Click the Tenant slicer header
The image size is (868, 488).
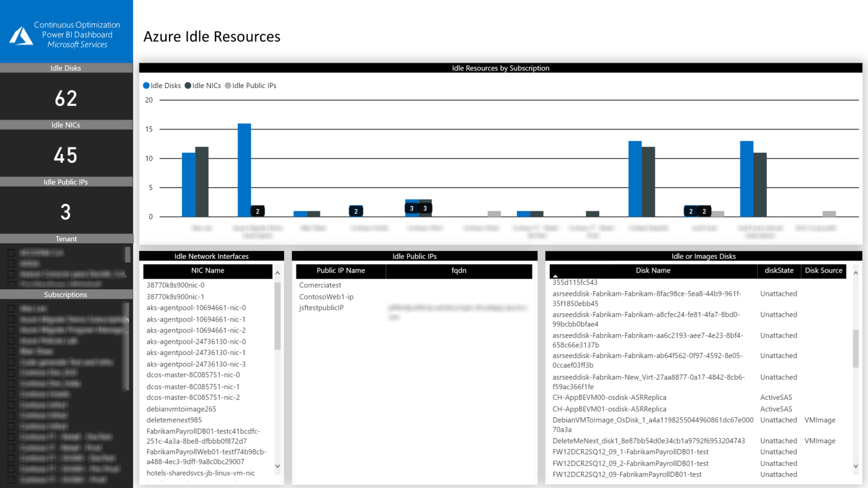66,239
